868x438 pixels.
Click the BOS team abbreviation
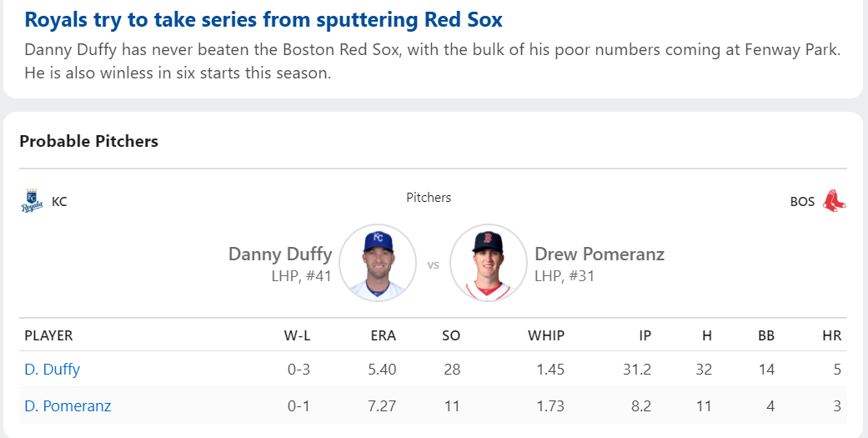coord(802,202)
